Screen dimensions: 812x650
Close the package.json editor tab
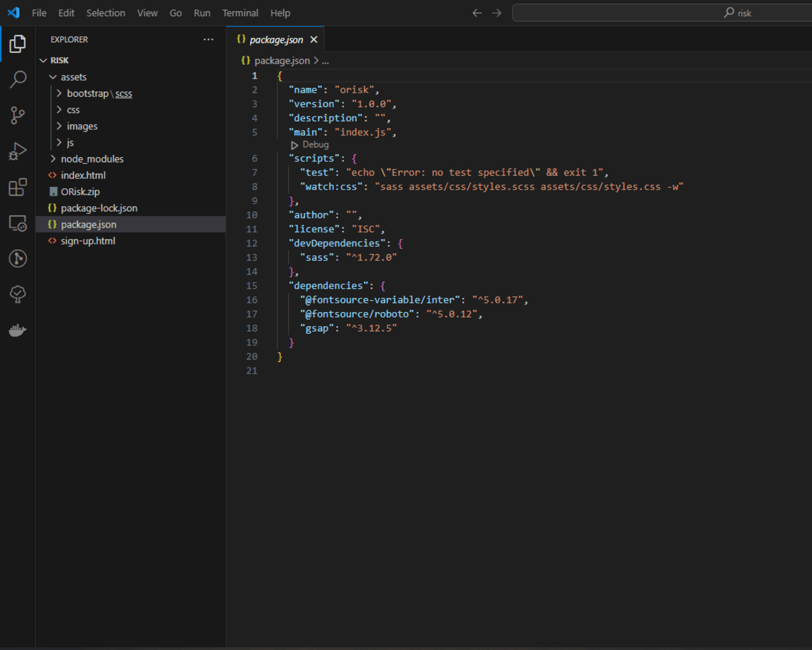click(x=314, y=40)
